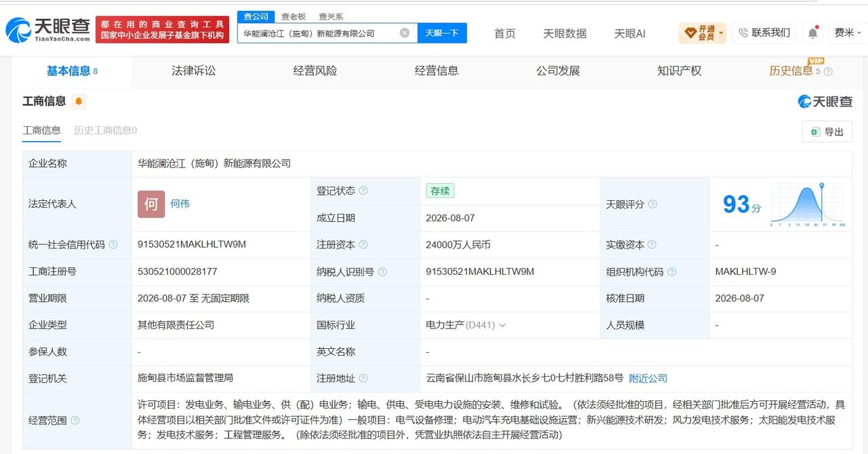Screen dimensions: 868x454
Task: Click help icon next to 注册资本
Action: tap(363, 244)
